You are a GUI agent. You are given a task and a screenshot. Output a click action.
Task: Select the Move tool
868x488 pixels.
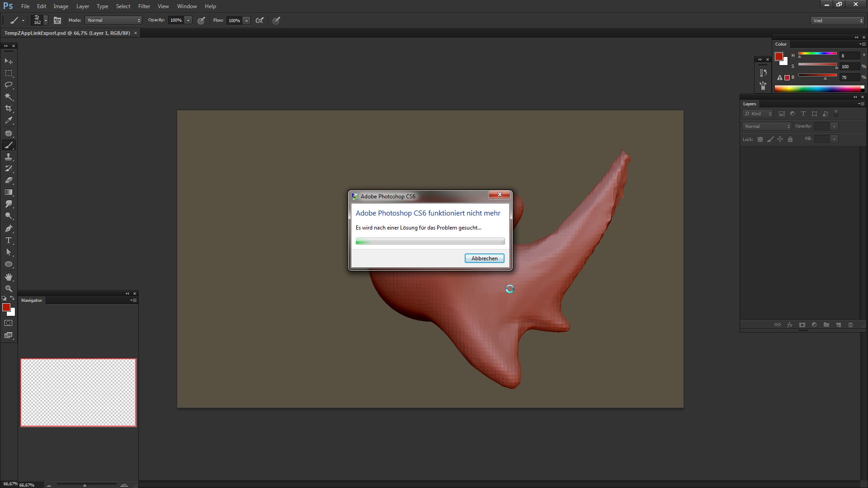[9, 61]
